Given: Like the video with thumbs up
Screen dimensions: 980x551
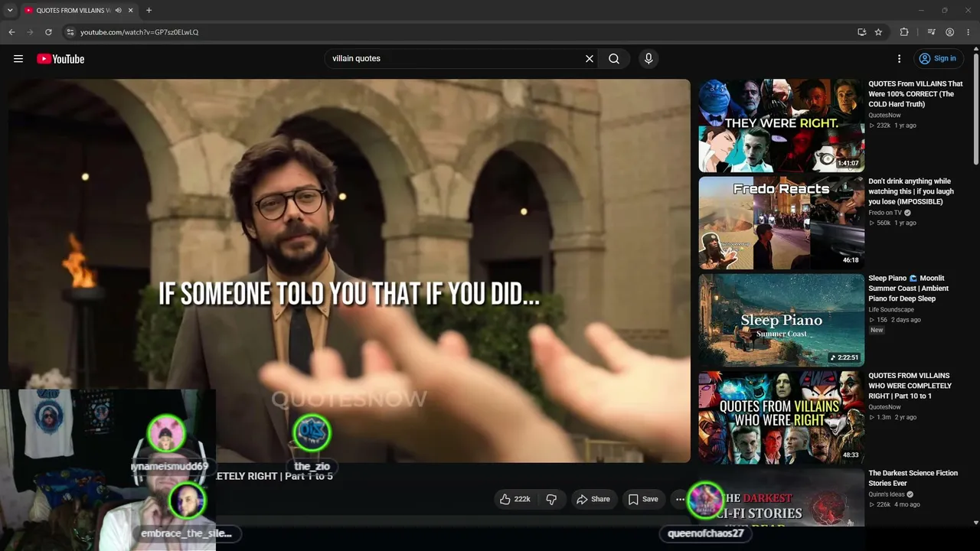Looking at the screenshot, I should coord(514,500).
